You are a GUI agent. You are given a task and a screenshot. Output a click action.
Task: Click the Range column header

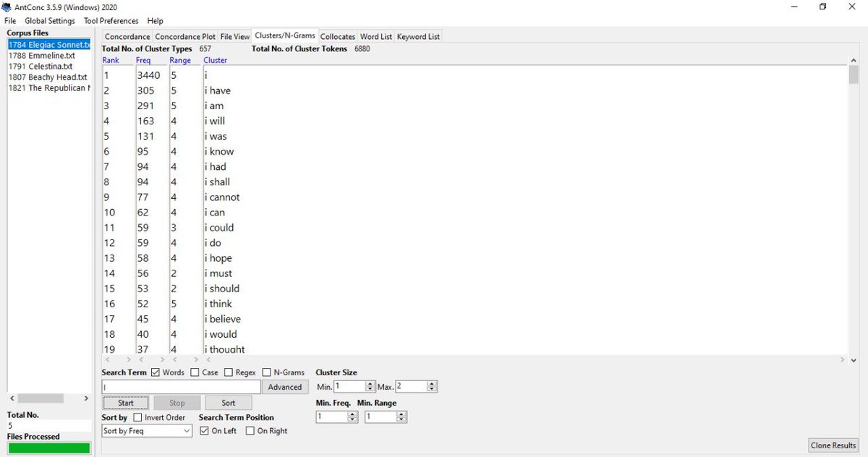click(x=180, y=60)
